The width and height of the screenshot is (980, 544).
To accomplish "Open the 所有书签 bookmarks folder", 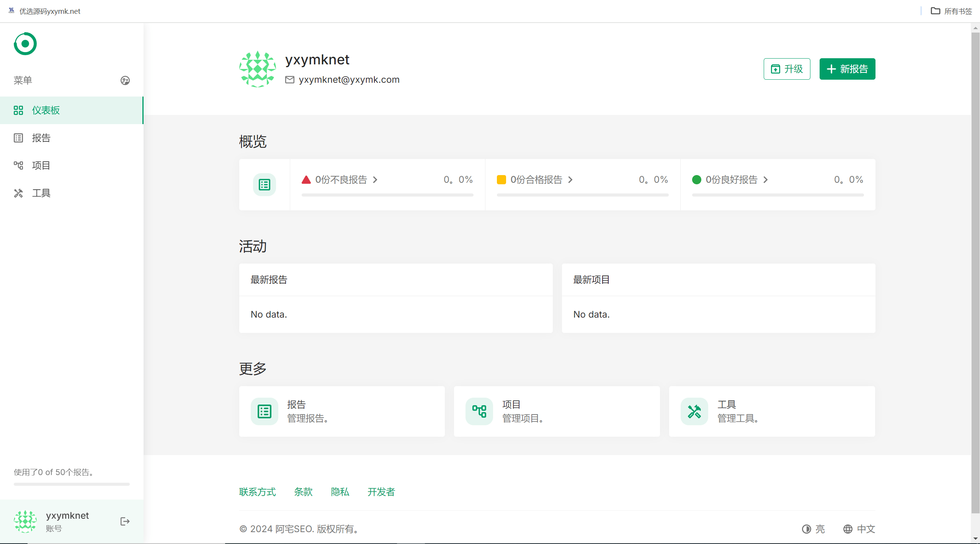I will [952, 11].
